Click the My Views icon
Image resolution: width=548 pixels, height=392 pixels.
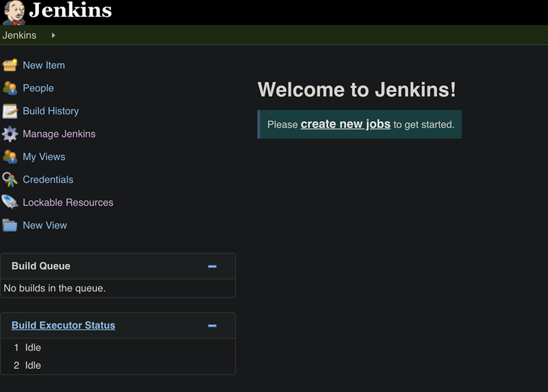10,157
